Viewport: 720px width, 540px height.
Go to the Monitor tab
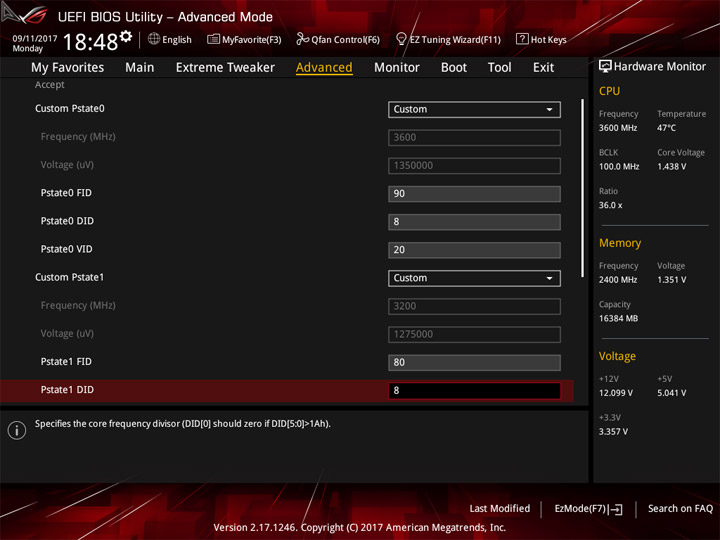(x=397, y=68)
